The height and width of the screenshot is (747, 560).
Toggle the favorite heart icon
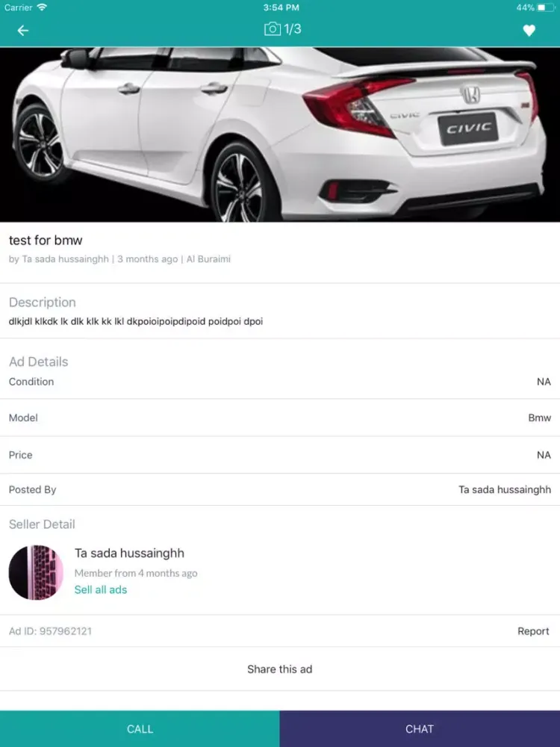pyautogui.click(x=529, y=31)
